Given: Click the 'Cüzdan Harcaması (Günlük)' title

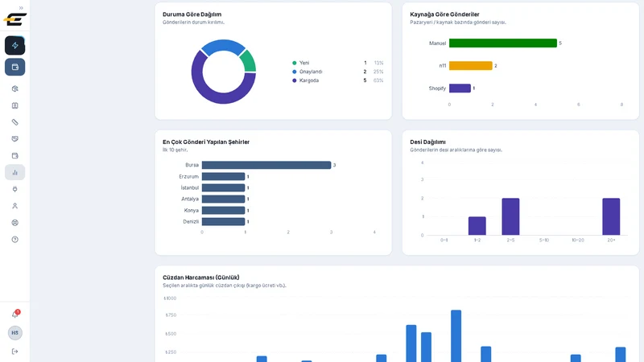Looking at the screenshot, I should (x=200, y=278).
